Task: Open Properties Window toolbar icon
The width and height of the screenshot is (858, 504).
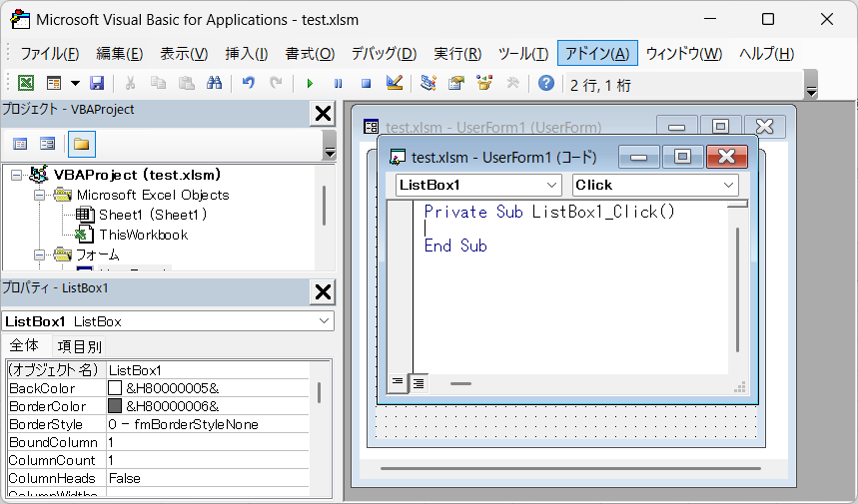Action: point(455,83)
